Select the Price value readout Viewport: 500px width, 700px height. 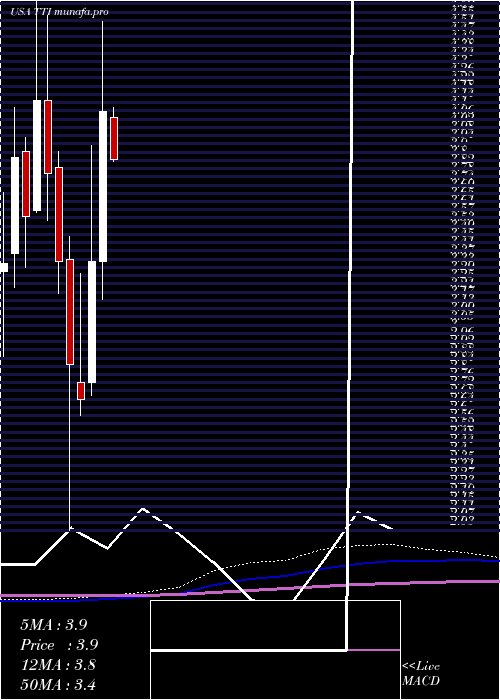[x=59, y=645]
